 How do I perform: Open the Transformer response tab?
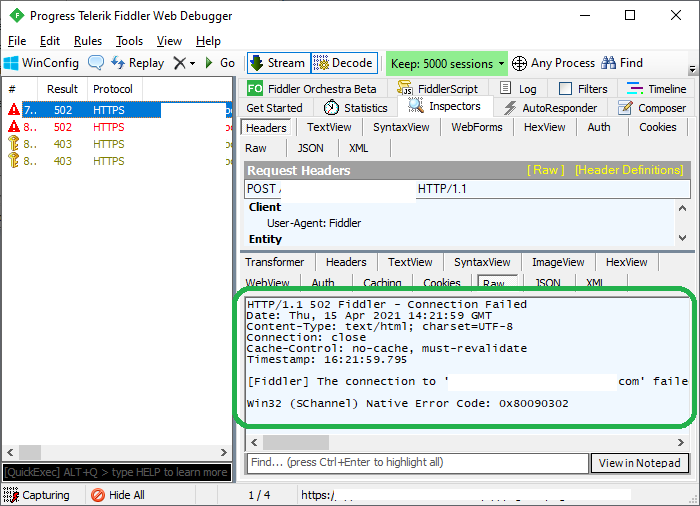click(275, 262)
